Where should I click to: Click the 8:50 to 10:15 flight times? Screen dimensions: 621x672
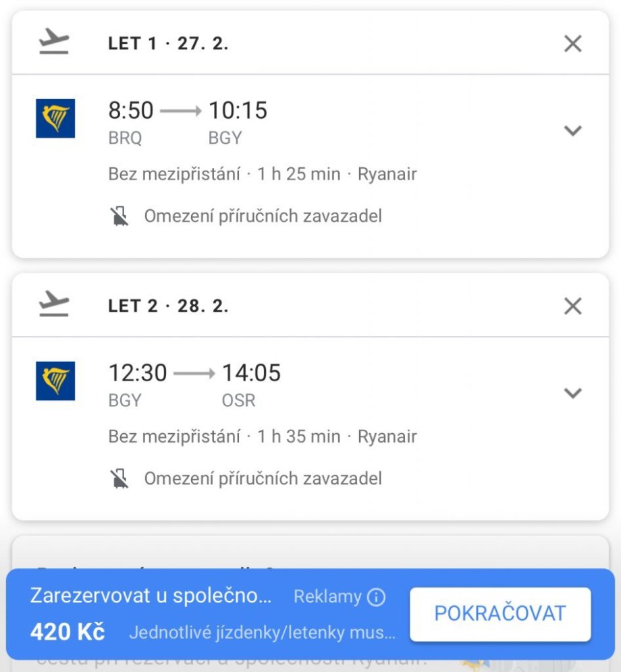[188, 110]
